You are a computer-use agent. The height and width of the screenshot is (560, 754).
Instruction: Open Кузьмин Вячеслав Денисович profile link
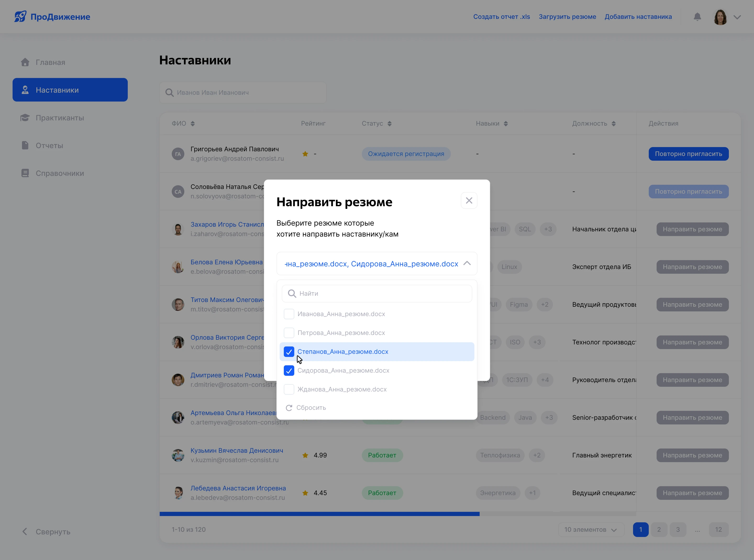pos(237,451)
